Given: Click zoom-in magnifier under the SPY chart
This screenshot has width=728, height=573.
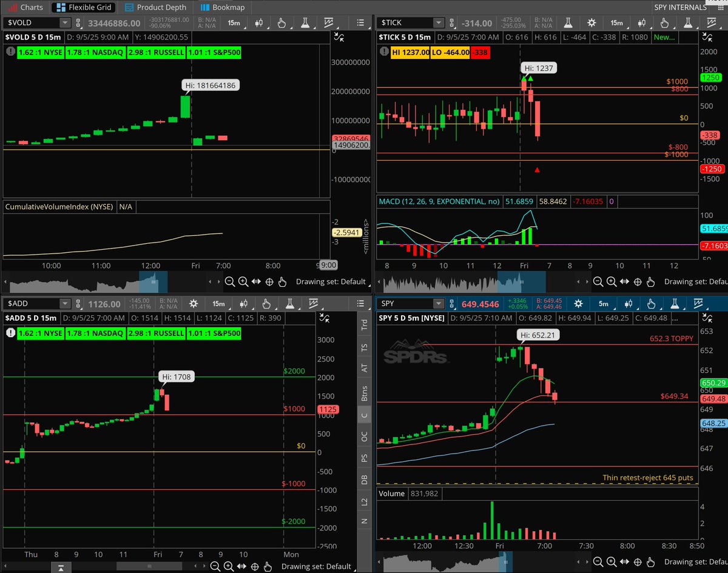Looking at the screenshot, I should (611, 562).
